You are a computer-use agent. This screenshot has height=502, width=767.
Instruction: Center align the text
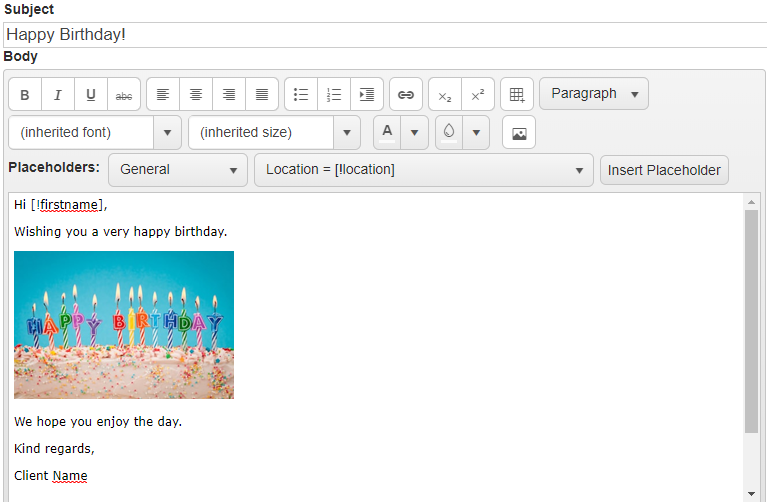[x=196, y=94]
